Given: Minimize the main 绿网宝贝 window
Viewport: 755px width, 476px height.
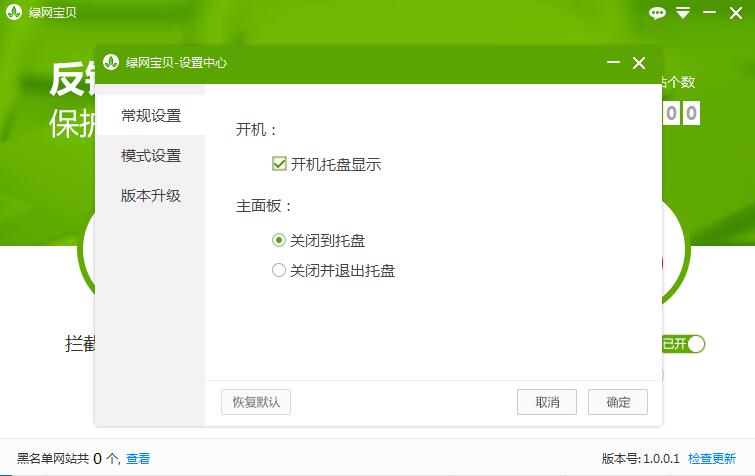Looking at the screenshot, I should tap(709, 13).
